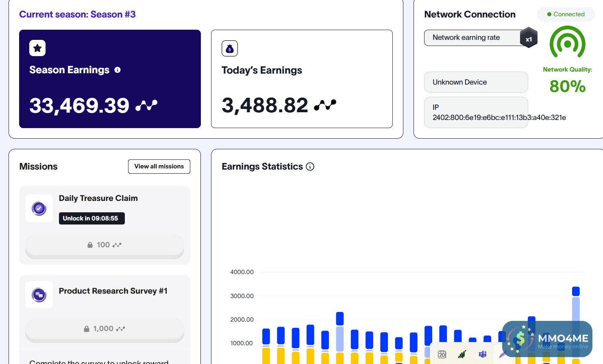Screen dimensions: 603x364
Task: Click the 1000.00 axis label
Action: [242, 343]
